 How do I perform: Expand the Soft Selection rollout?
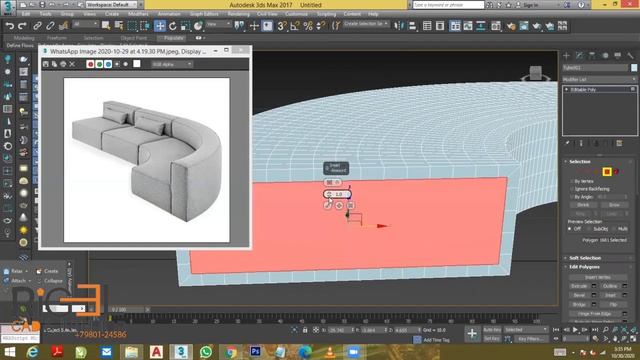(585, 258)
